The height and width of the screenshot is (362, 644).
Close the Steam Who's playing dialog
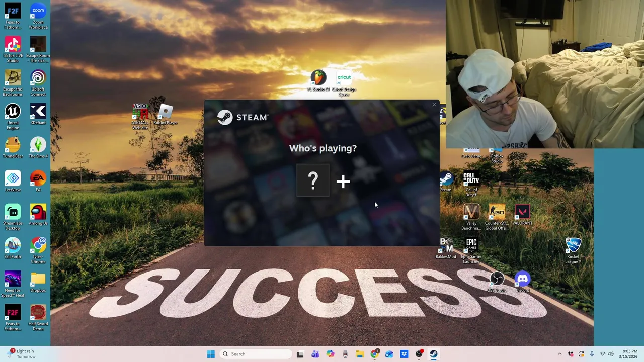434,105
